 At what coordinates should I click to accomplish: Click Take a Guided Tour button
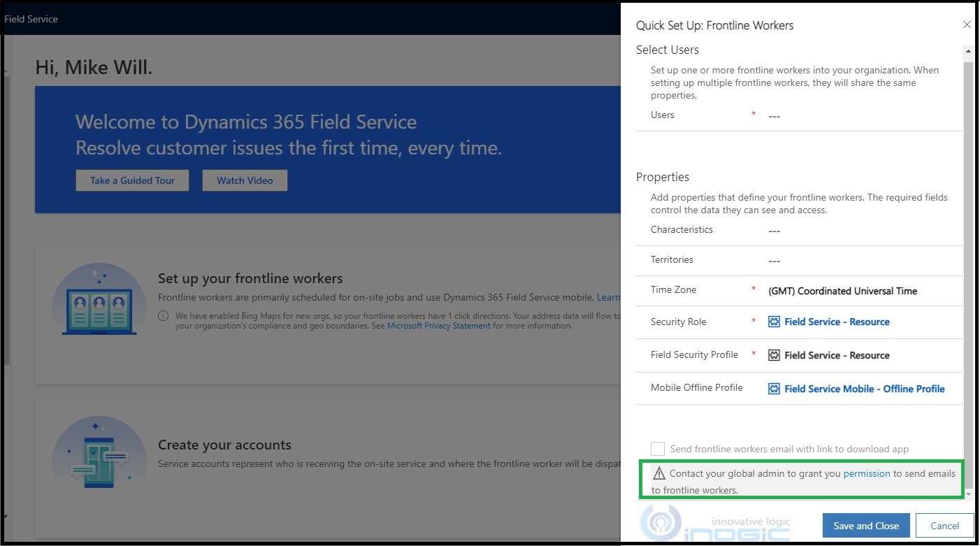click(132, 180)
